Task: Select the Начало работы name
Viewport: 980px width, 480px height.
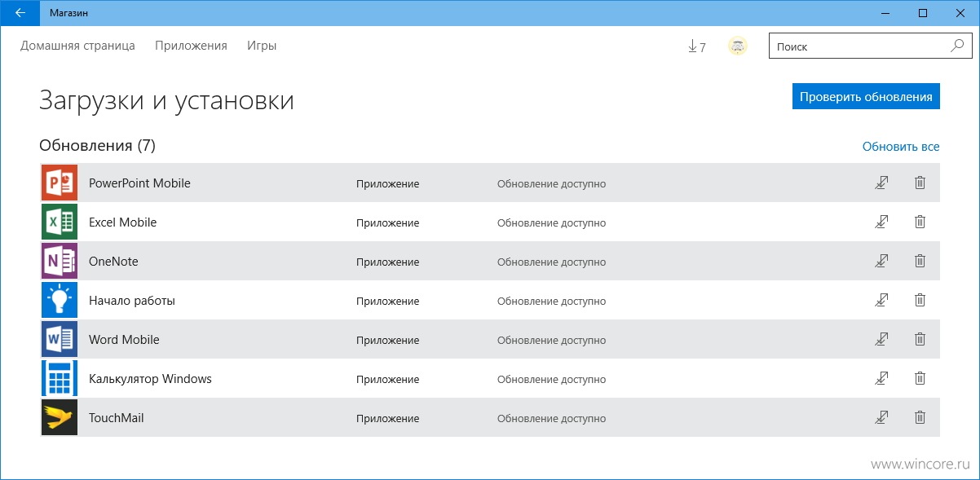Action: pyautogui.click(x=132, y=301)
